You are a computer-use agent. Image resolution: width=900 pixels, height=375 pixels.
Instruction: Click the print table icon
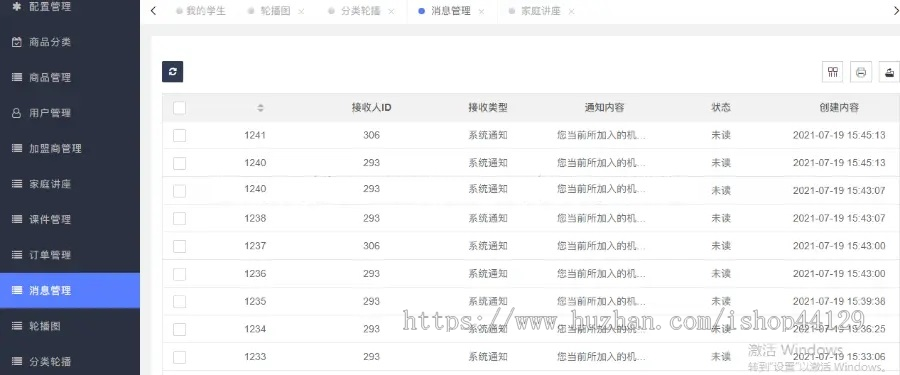click(860, 72)
